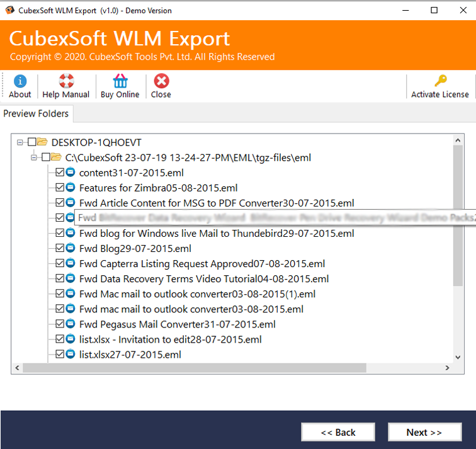
Task: Open the About info icon
Action: tap(20, 81)
